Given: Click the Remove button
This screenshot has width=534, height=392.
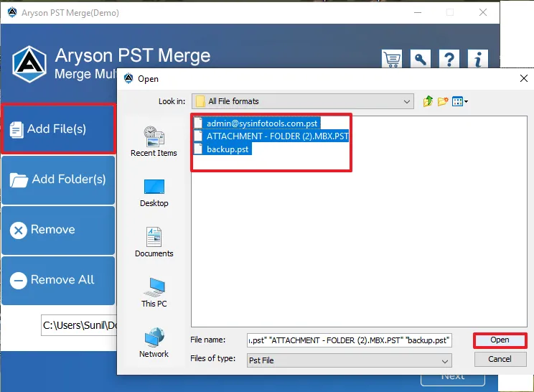Looking at the screenshot, I should pyautogui.click(x=58, y=230).
